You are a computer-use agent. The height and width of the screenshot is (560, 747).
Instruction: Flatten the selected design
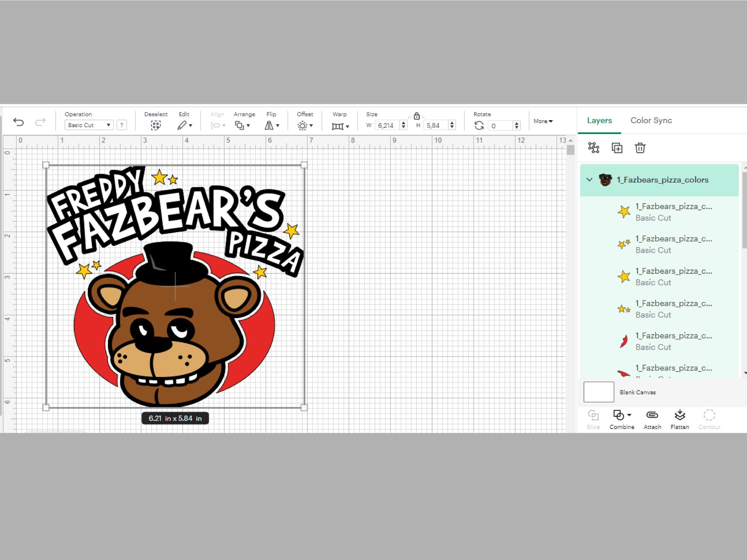click(680, 415)
